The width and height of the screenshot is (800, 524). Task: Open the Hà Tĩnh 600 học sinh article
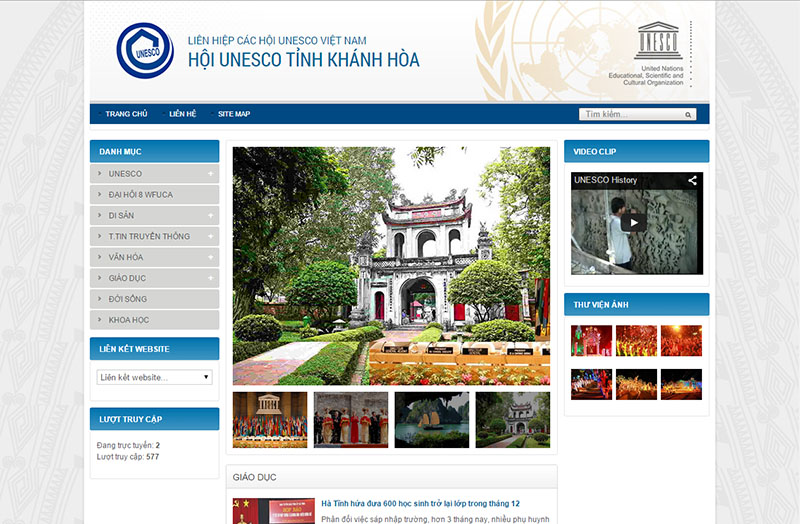coord(420,504)
